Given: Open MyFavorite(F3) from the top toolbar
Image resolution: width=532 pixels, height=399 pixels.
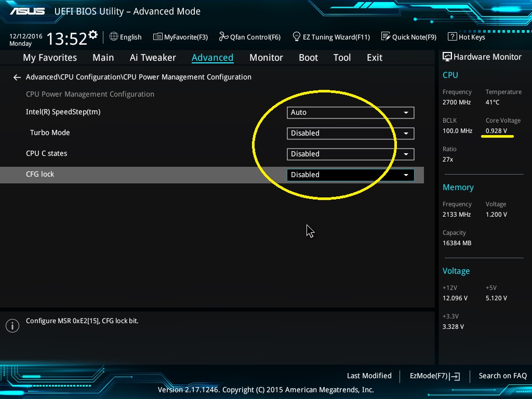Looking at the screenshot, I should pyautogui.click(x=180, y=37).
